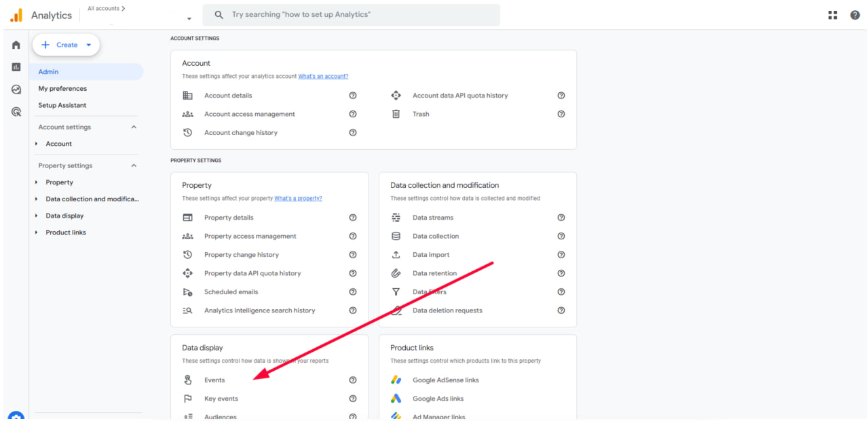Open Google Ads links
The height and width of the screenshot is (421, 868).
click(x=438, y=399)
